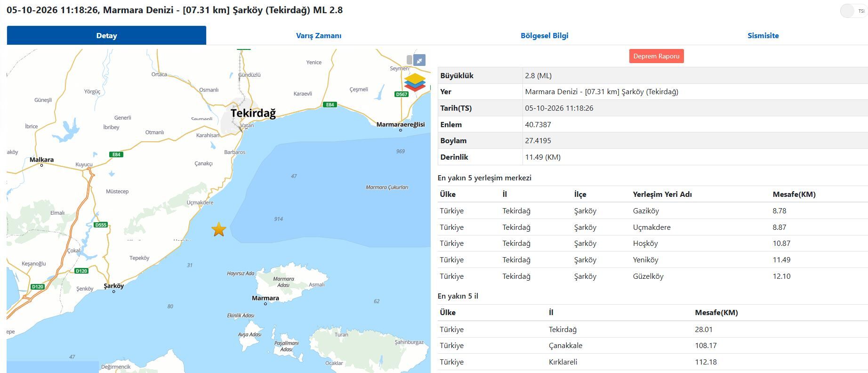Click the latitude value 40.7387

(x=538, y=124)
